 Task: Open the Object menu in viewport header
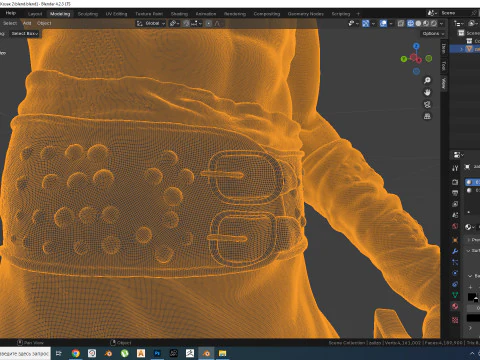tap(44, 23)
